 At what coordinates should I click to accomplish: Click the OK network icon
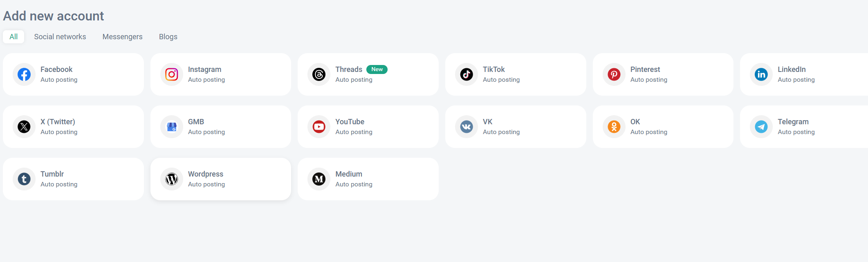click(614, 127)
